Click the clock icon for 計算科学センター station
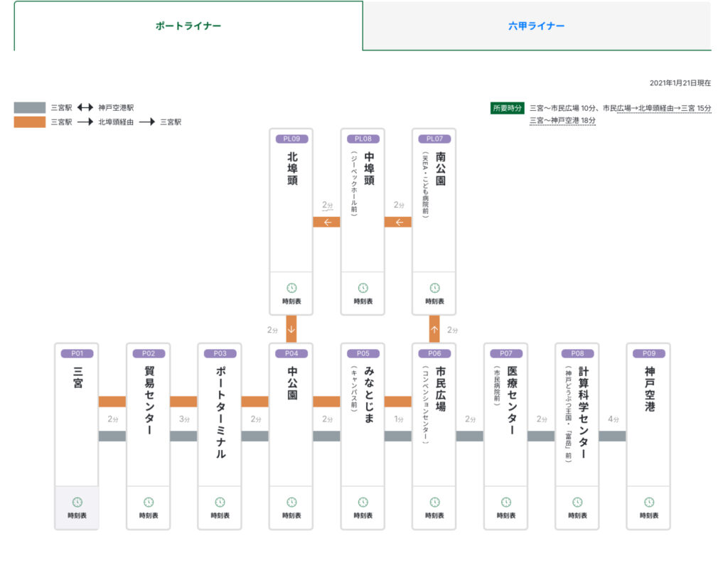The width and height of the screenshot is (728, 580). click(x=577, y=503)
